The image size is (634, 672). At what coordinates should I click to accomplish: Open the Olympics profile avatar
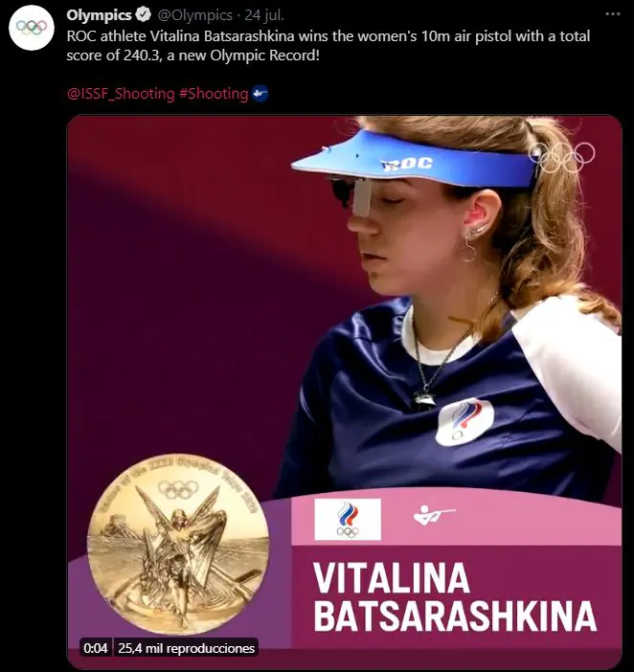click(x=32, y=28)
